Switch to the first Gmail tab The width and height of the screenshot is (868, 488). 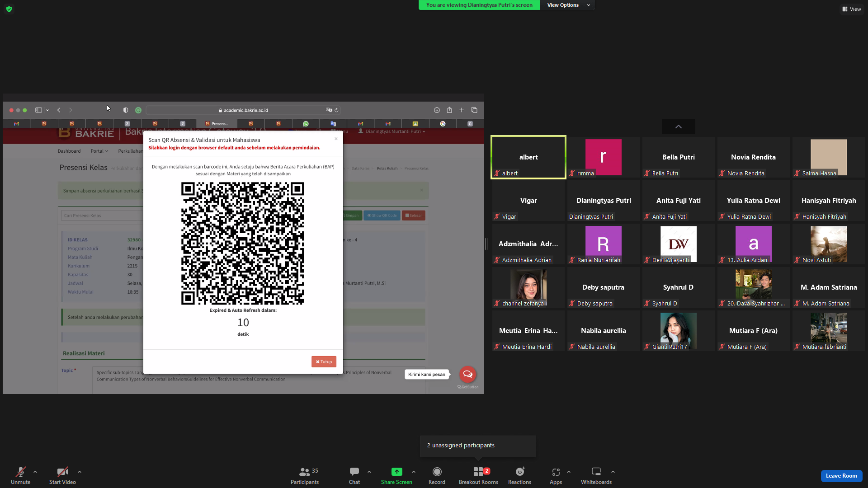pos(16,124)
